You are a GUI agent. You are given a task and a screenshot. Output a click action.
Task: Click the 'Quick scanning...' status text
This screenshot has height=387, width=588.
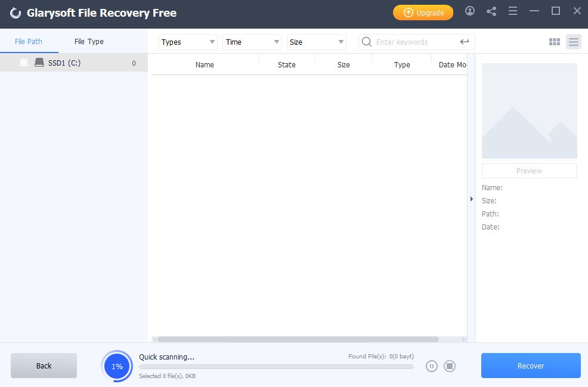166,357
